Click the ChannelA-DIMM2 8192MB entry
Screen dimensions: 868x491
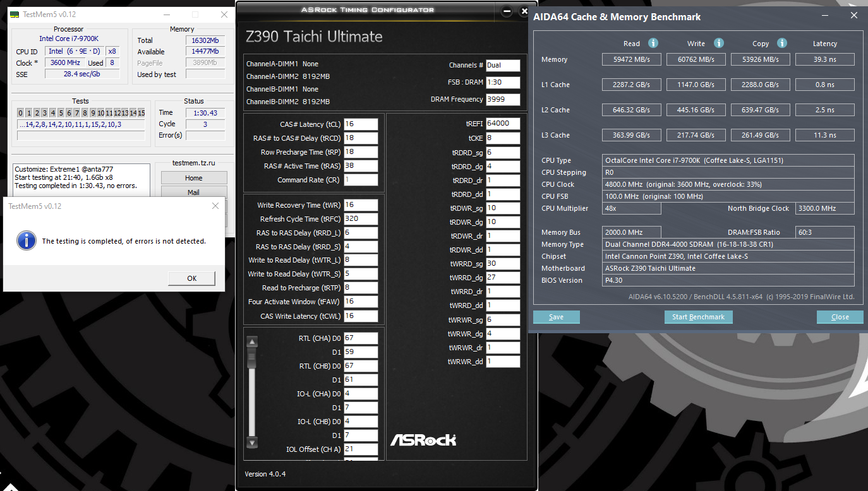[288, 76]
